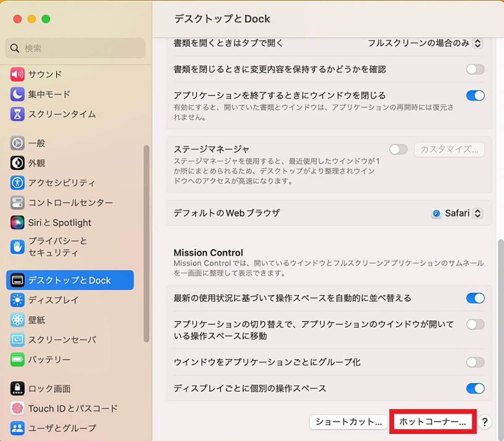The image size is (504, 441).
Task: Click the ロック画面 lock icon
Action: point(17,389)
